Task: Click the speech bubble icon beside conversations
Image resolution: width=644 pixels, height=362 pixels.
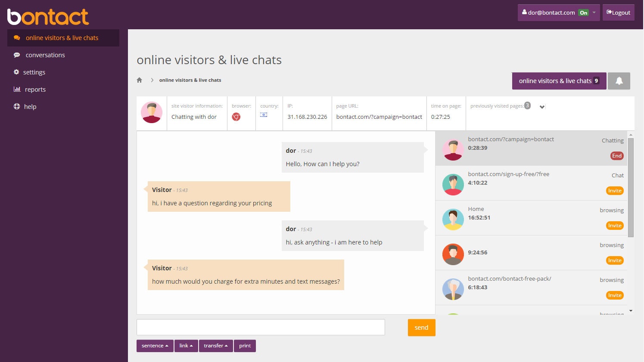Action: [17, 55]
